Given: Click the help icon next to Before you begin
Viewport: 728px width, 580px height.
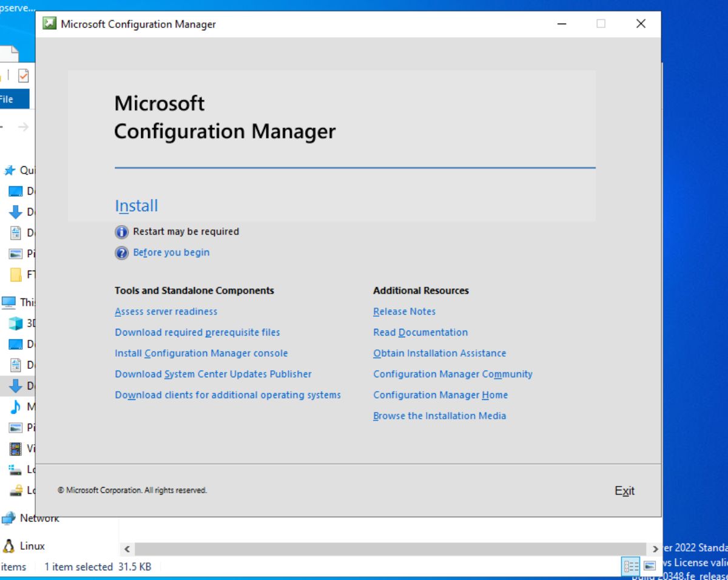Looking at the screenshot, I should 122,252.
